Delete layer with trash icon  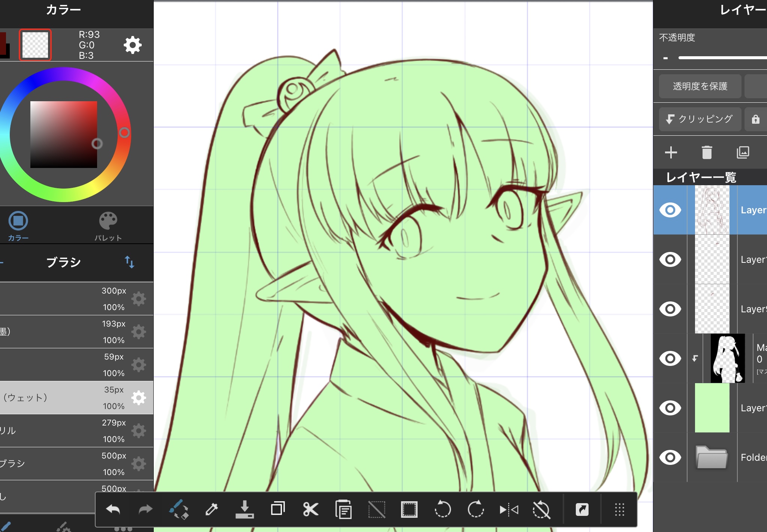(707, 153)
